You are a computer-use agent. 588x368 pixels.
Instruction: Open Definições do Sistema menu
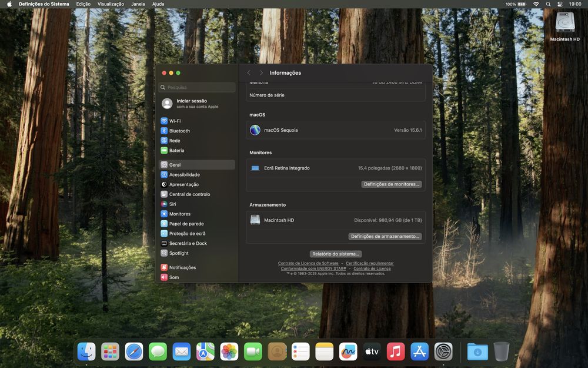44,4
